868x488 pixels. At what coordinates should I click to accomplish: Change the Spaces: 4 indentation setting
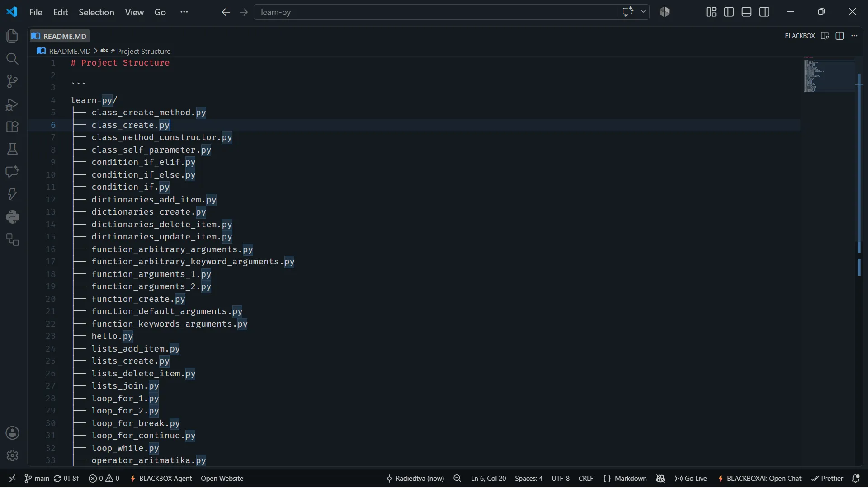528,479
